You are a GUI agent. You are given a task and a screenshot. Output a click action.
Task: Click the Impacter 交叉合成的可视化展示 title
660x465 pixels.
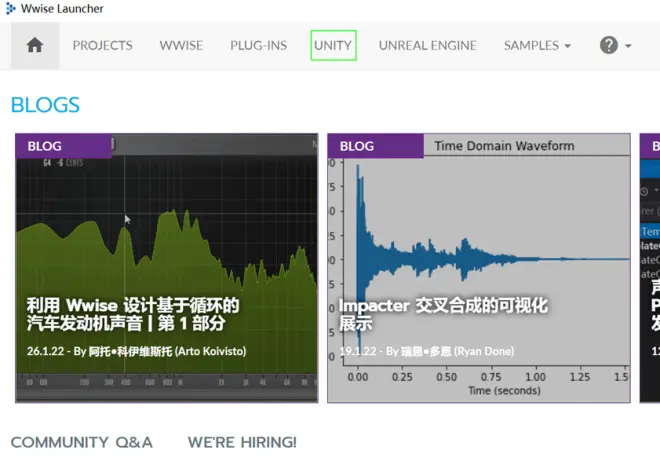pyautogui.click(x=443, y=314)
